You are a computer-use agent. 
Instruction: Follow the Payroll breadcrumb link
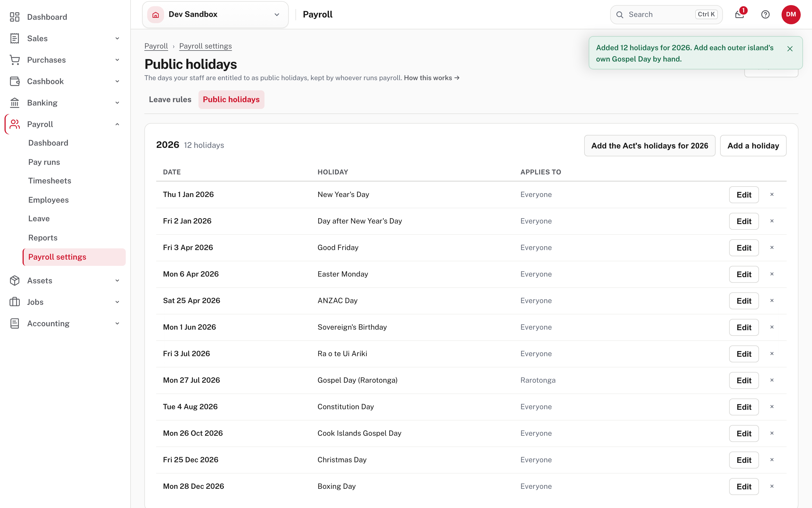pos(156,46)
